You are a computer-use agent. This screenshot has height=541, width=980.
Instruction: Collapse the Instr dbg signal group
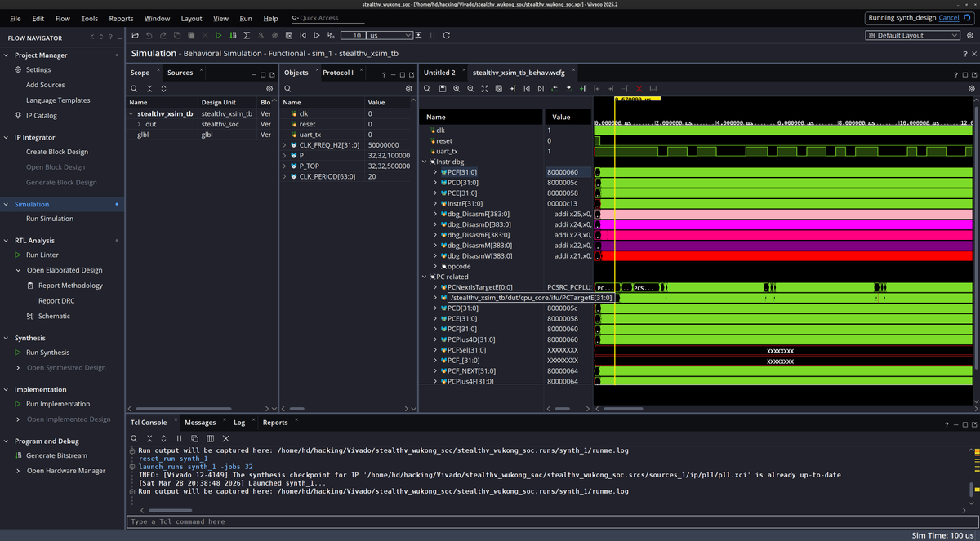(x=425, y=162)
